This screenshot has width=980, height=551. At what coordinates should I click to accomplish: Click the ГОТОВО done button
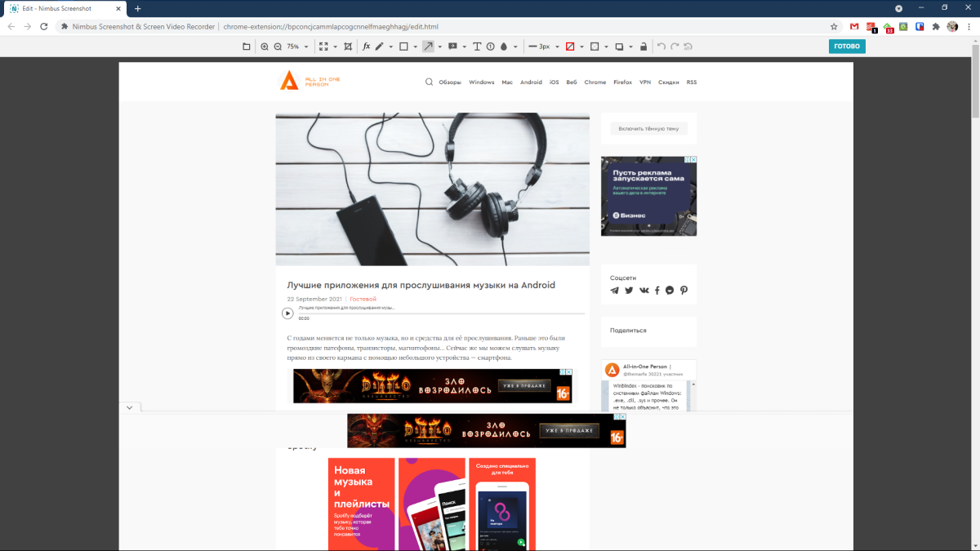tap(847, 47)
